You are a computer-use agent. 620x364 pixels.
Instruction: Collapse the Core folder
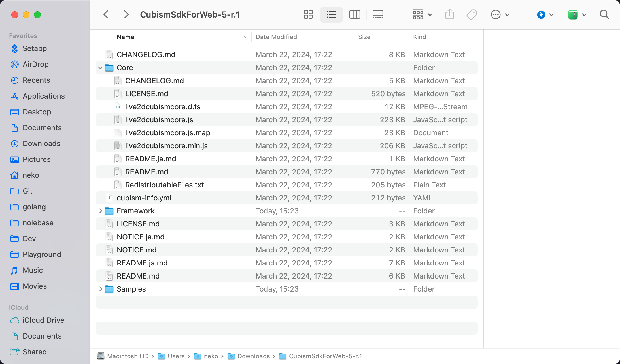(100, 68)
